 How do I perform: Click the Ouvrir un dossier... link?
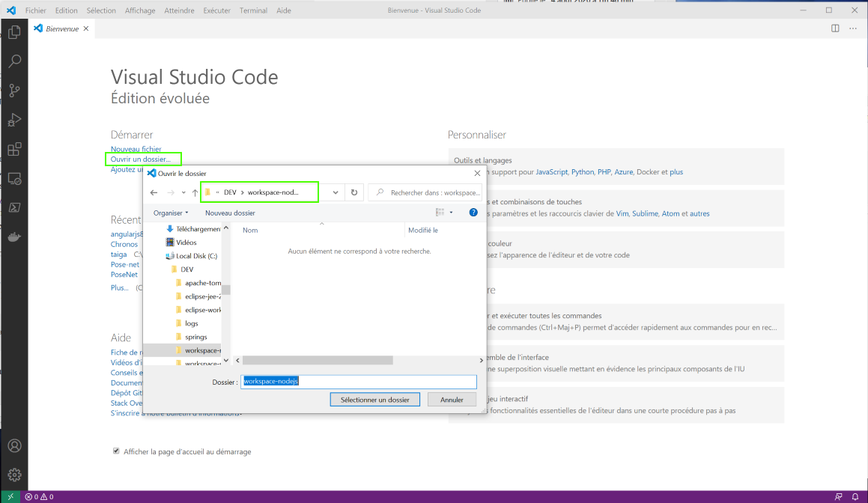pyautogui.click(x=141, y=159)
